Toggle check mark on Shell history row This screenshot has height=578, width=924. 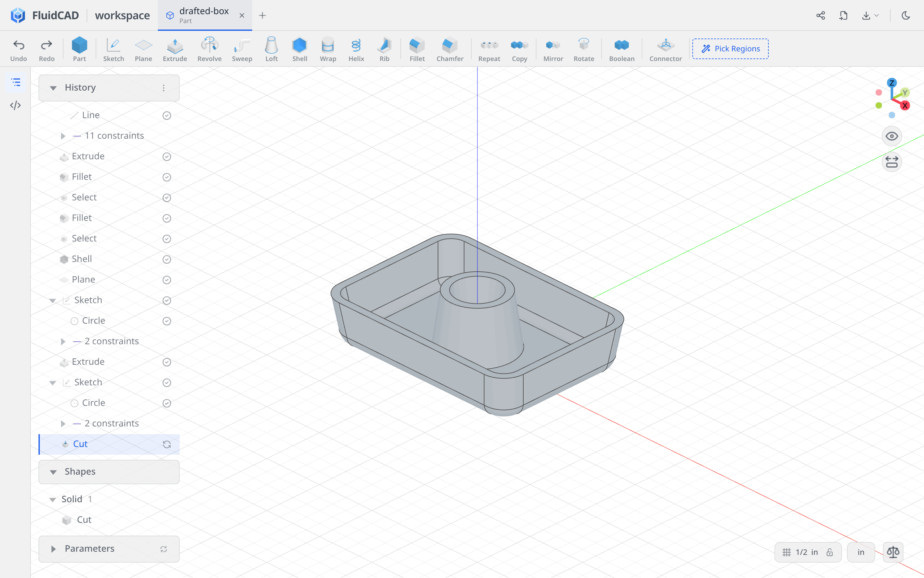(167, 259)
